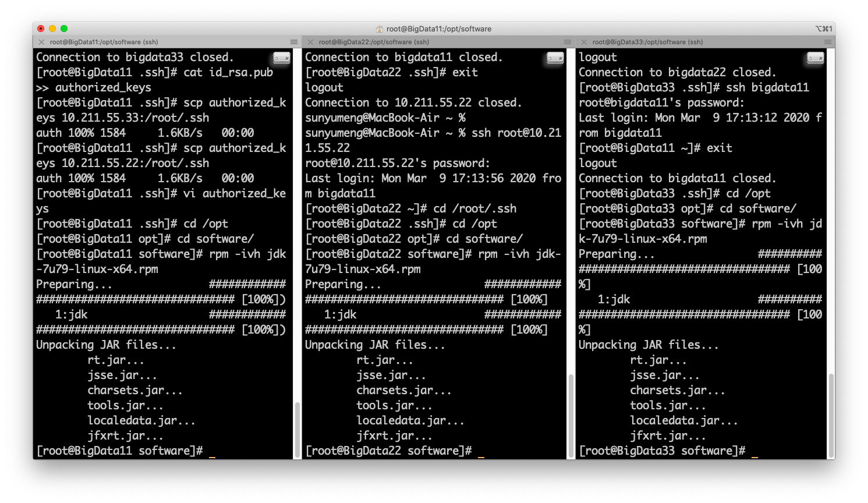The height and width of the screenshot is (503, 868).
Task: Click '[root@BigData33 opt]# cd software/' line
Action: 688,208
